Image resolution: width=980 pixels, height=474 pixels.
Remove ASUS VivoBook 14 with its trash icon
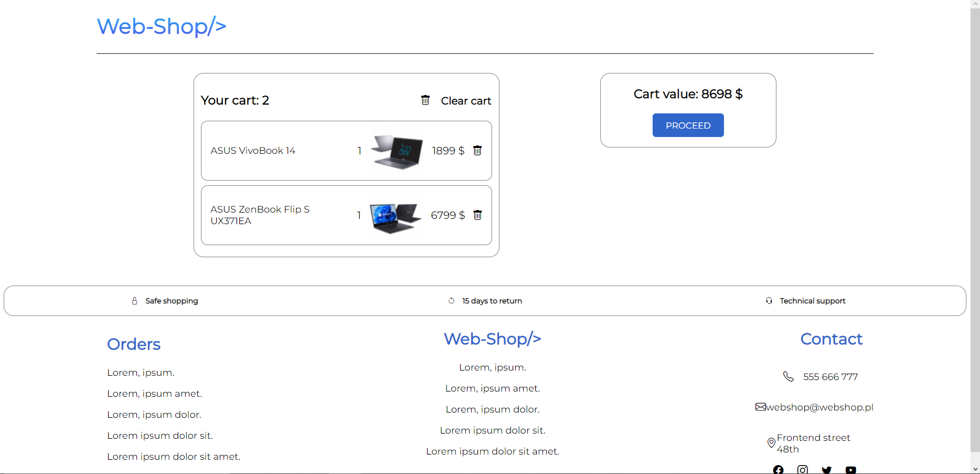[477, 151]
